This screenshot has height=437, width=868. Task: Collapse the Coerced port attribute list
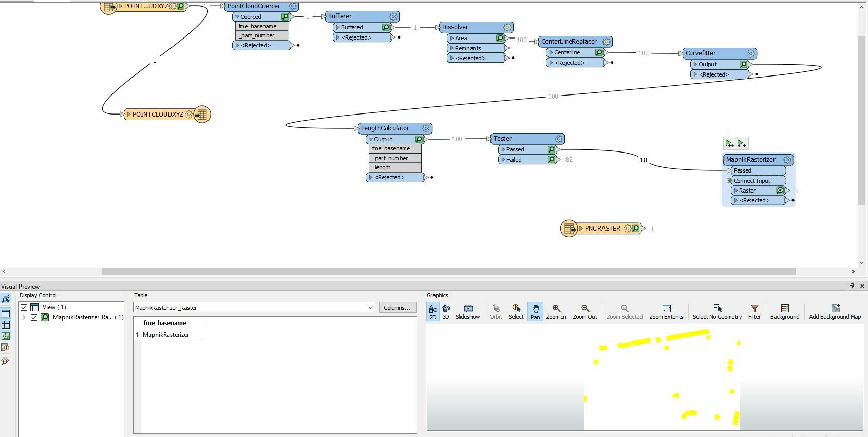(x=237, y=17)
